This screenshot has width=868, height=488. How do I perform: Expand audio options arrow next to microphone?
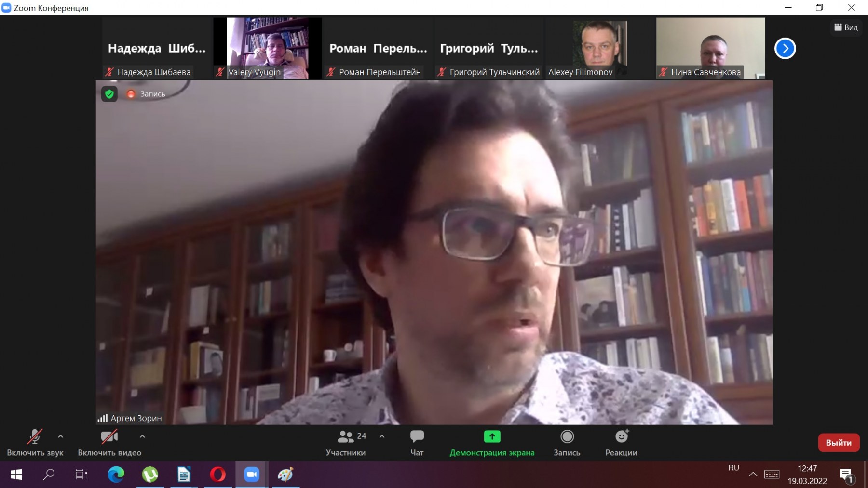(60, 436)
